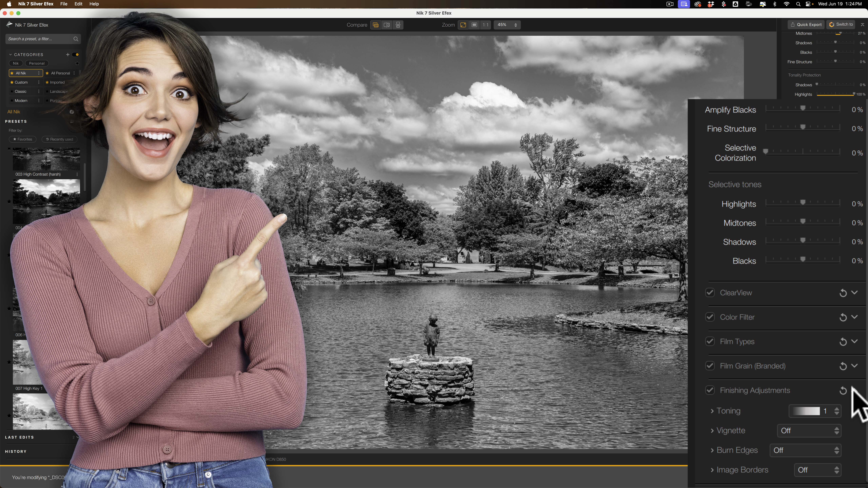868x488 pixels.
Task: Reset the ClearView adjustments
Action: coord(843,293)
